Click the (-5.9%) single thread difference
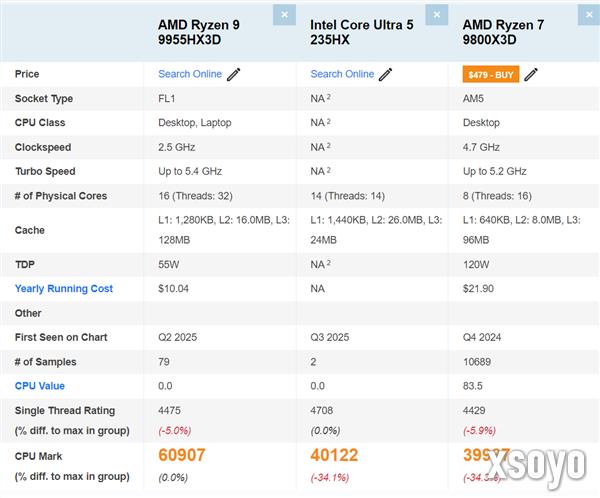 (479, 431)
